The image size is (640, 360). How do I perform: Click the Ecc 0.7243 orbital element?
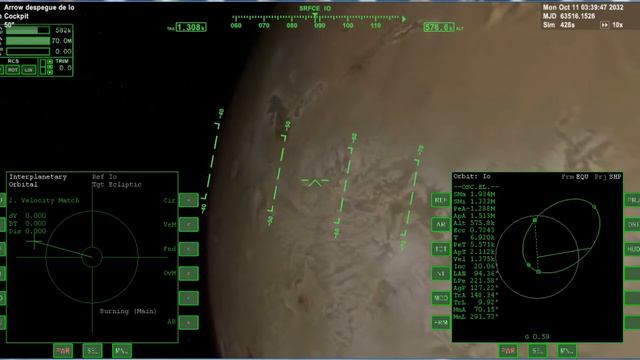474,230
